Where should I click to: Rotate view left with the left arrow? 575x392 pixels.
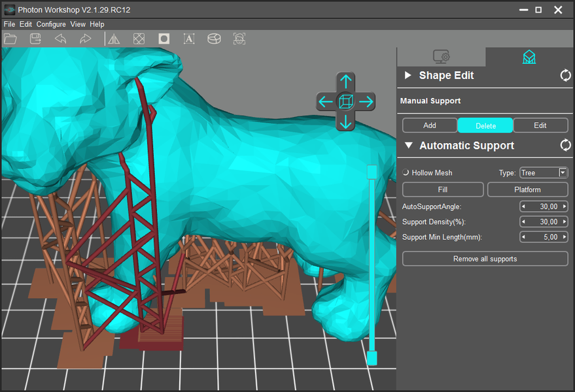(x=326, y=101)
